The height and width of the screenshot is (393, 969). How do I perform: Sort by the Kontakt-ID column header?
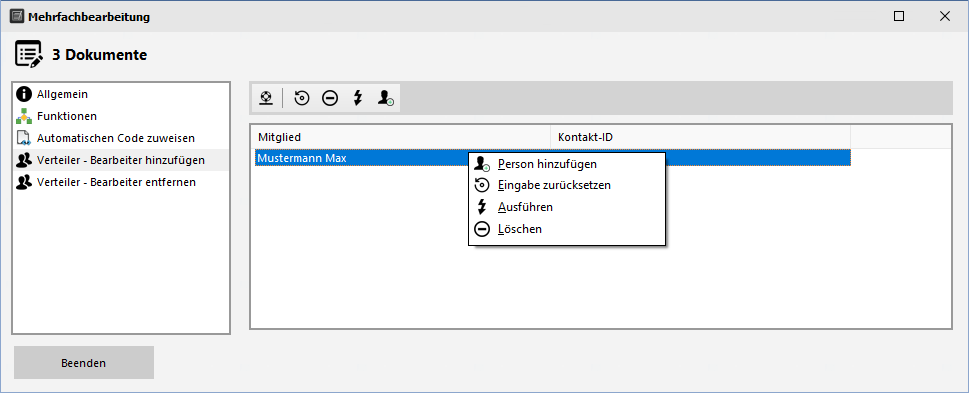[700, 137]
